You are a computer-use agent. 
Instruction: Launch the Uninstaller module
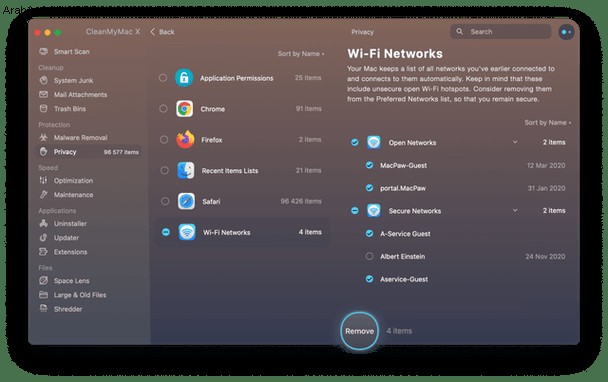[x=63, y=223]
